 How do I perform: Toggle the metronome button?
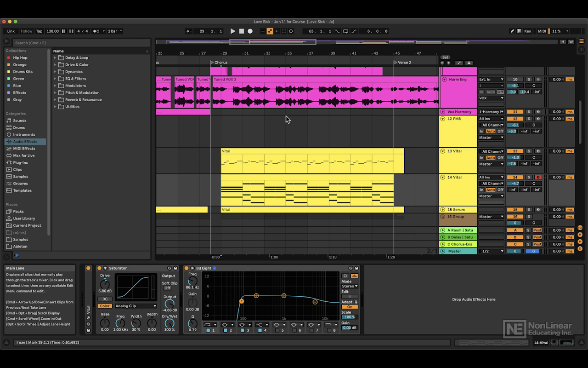click(97, 31)
